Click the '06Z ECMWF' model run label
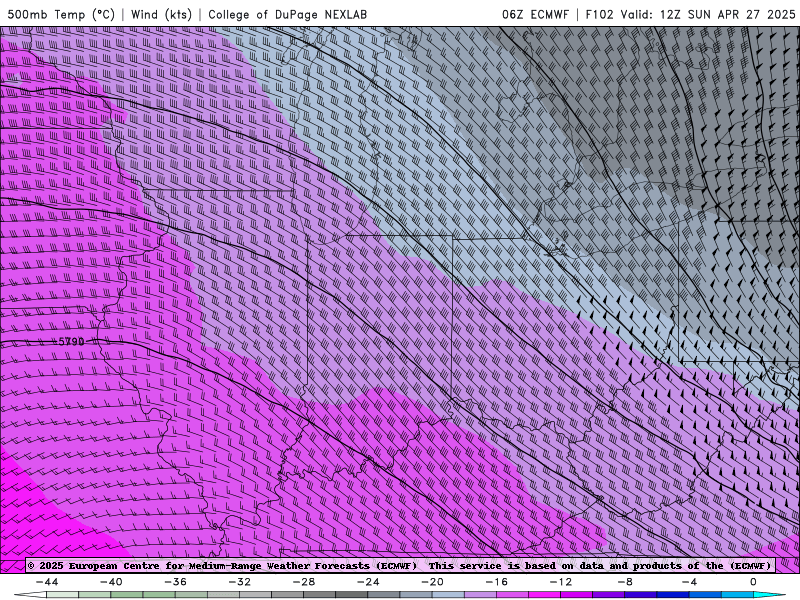 coord(535,14)
